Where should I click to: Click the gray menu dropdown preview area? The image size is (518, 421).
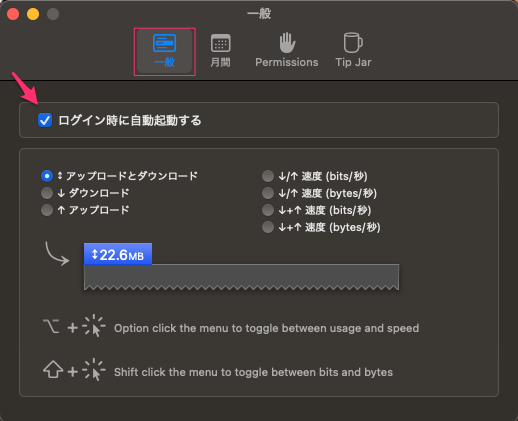point(241,277)
